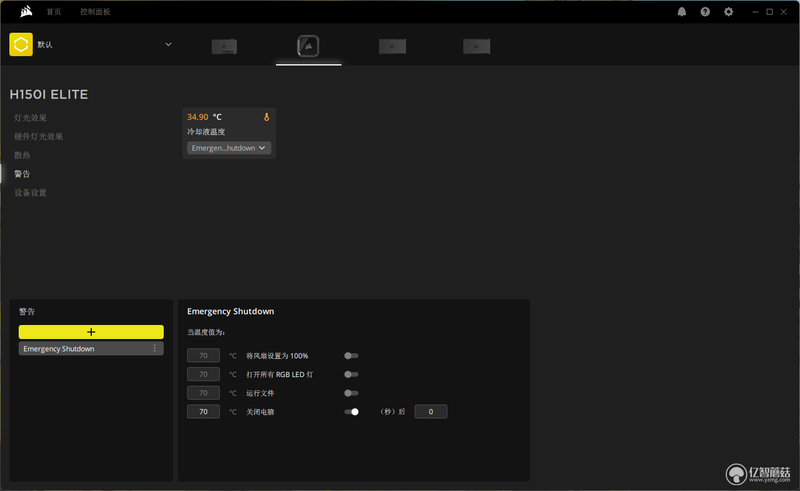Open the 设备设置 section
The width and height of the screenshot is (800, 491).
[x=31, y=192]
